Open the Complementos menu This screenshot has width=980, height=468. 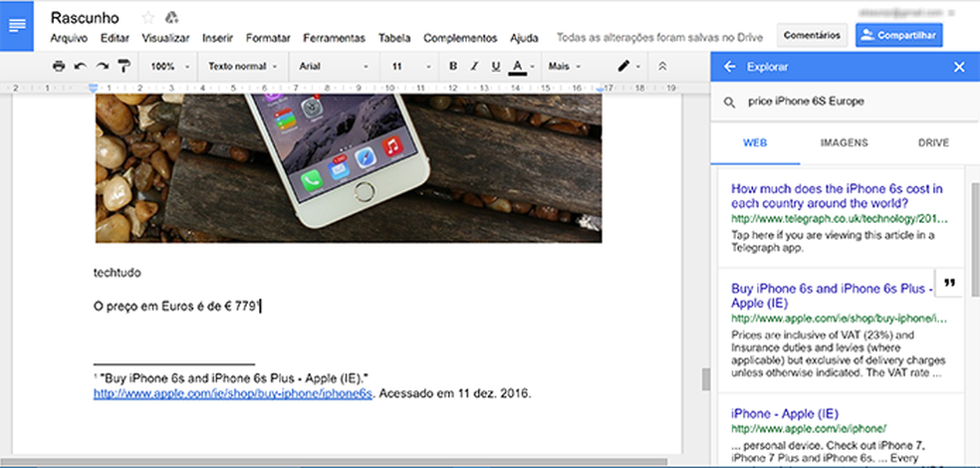coord(461,38)
